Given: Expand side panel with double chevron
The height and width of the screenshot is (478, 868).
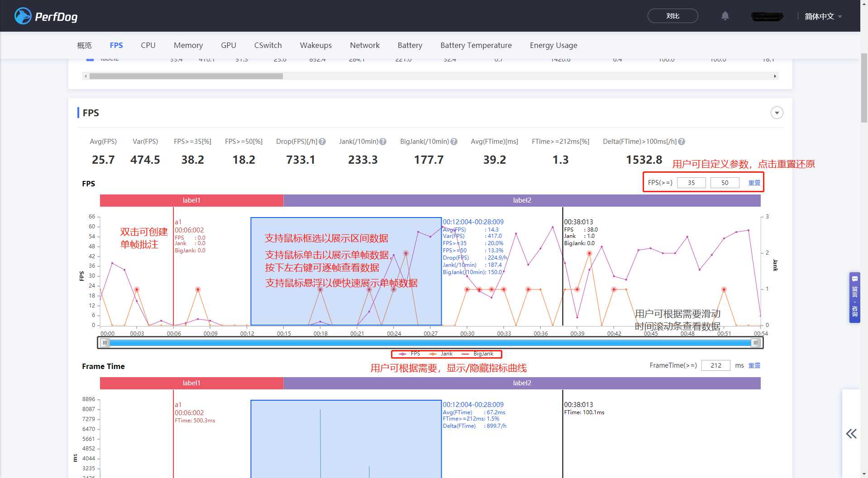Looking at the screenshot, I should [851, 434].
